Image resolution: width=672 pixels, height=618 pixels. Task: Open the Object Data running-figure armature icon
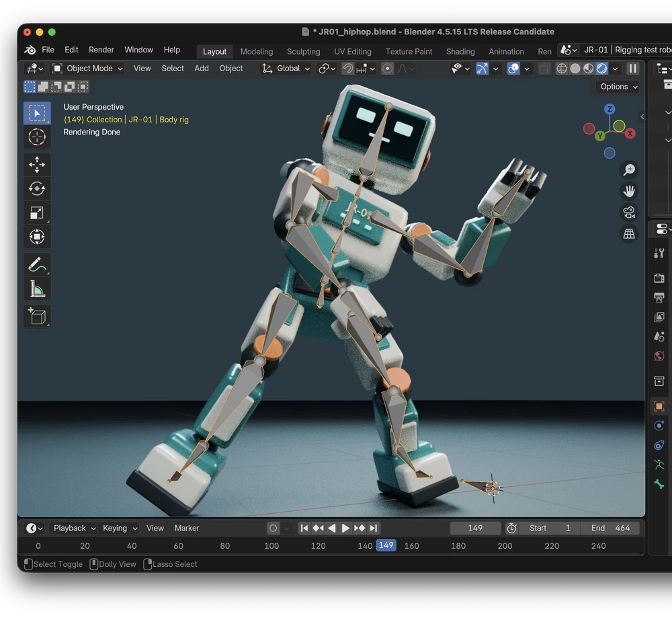[659, 465]
